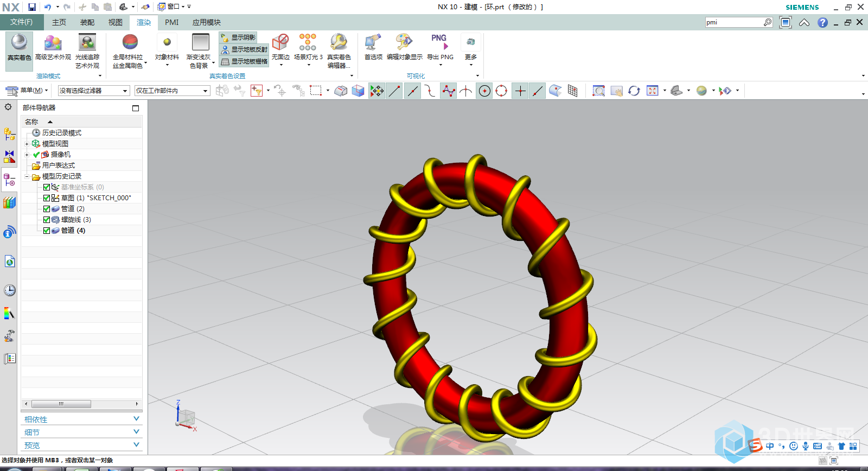The image size is (868, 471).
Task: Sort by the 名称 column header
Action: (82, 122)
